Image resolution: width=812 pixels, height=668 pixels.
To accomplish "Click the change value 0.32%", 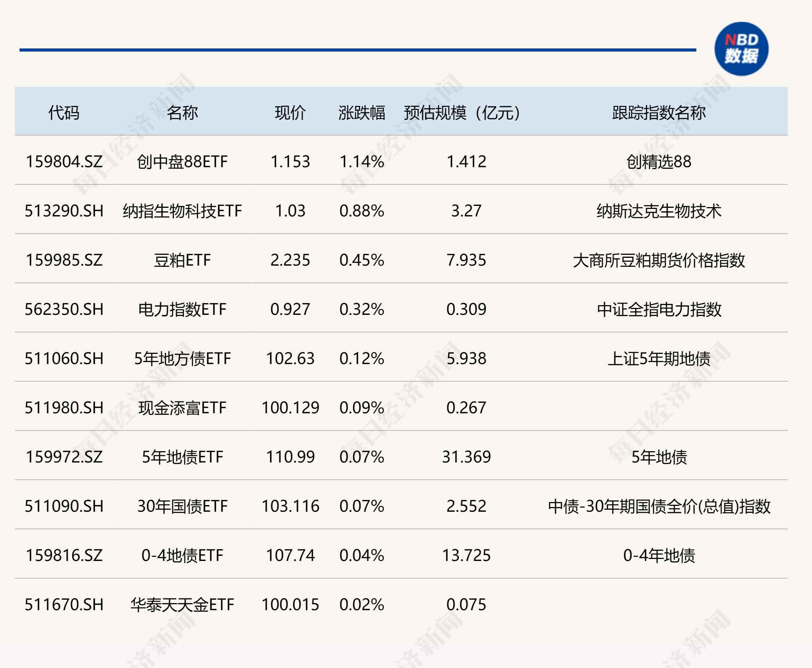I will pyautogui.click(x=362, y=309).
